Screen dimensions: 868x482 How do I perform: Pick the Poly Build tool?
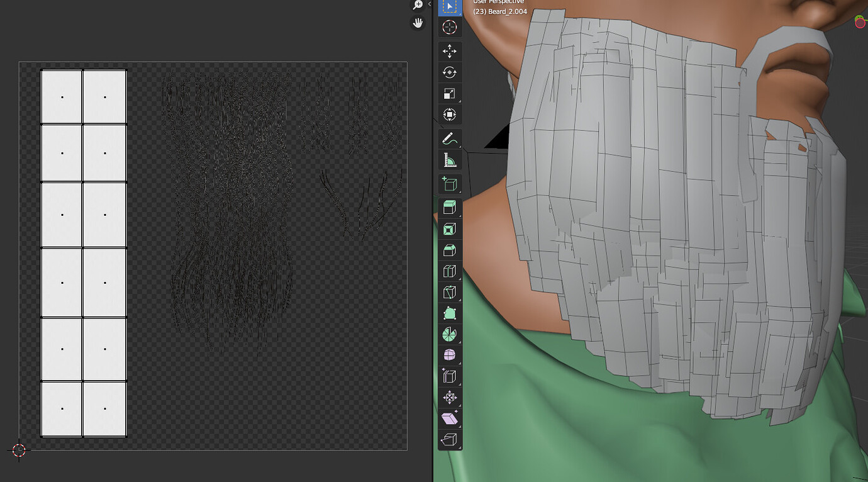[449, 313]
